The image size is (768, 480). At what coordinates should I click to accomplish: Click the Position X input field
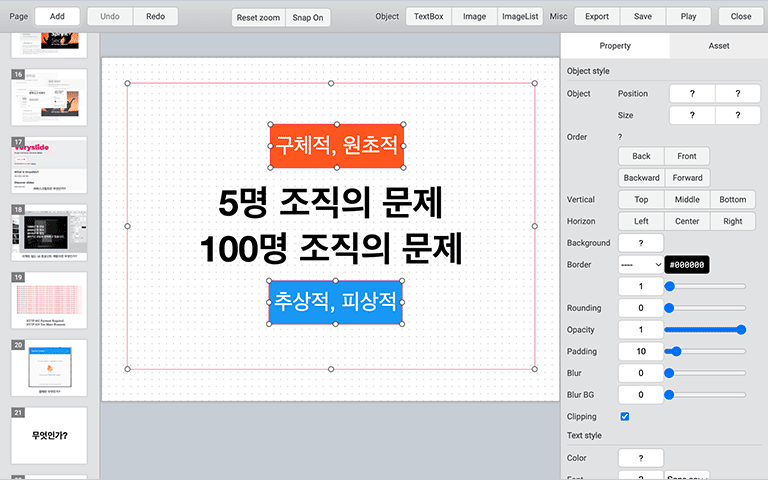pyautogui.click(x=692, y=94)
